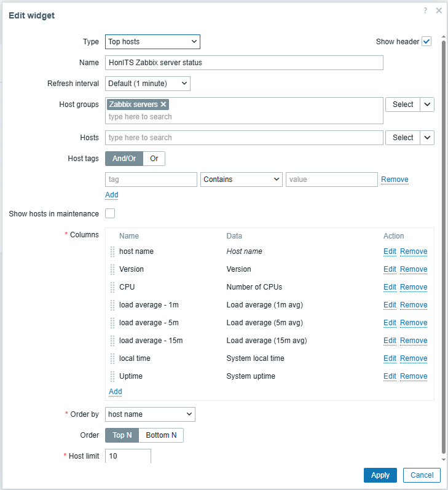Edit the System uptime column
This screenshot has height=490, width=448.
pyautogui.click(x=390, y=376)
